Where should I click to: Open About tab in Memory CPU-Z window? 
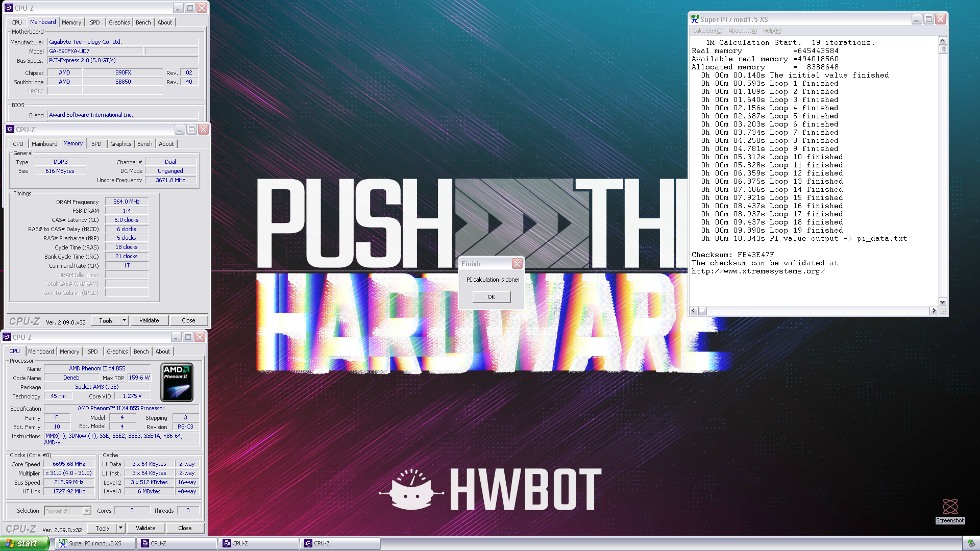click(x=166, y=144)
